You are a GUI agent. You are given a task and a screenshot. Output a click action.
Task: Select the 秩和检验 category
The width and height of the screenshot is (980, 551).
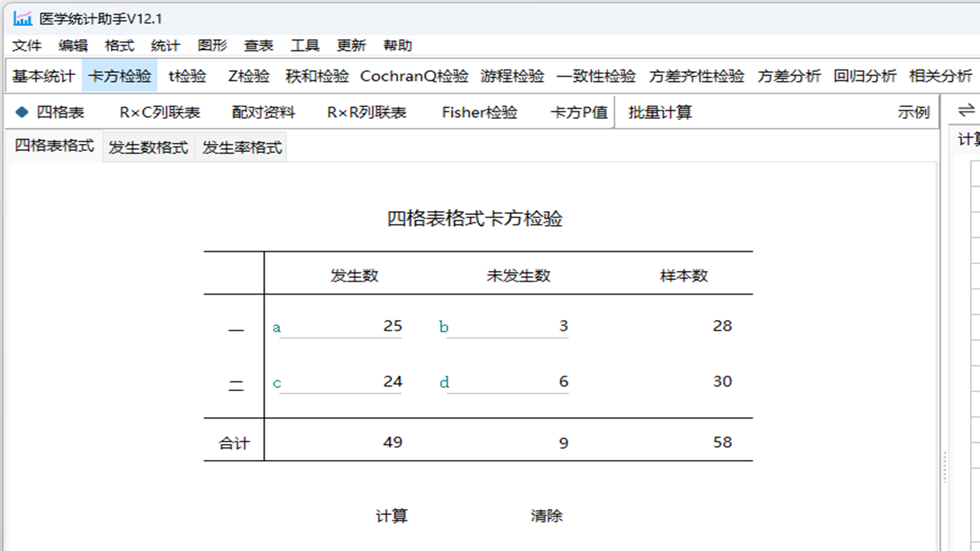pyautogui.click(x=315, y=77)
